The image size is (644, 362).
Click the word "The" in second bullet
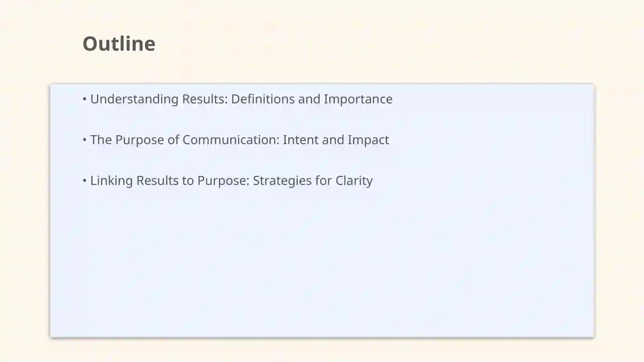101,140
